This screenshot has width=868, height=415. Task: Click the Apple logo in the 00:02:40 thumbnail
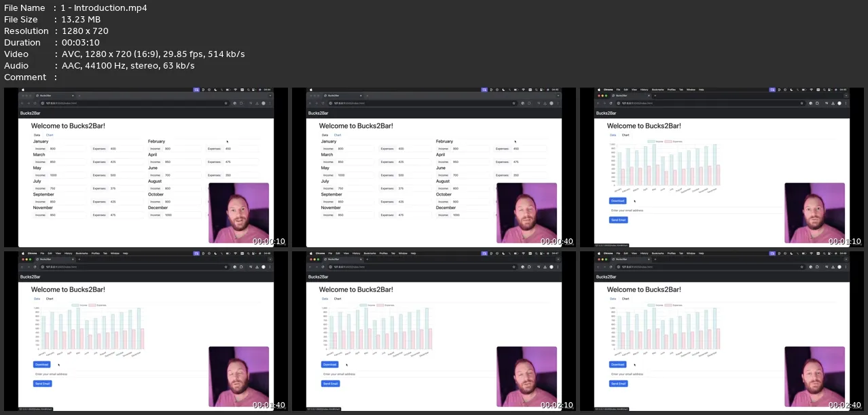598,253
